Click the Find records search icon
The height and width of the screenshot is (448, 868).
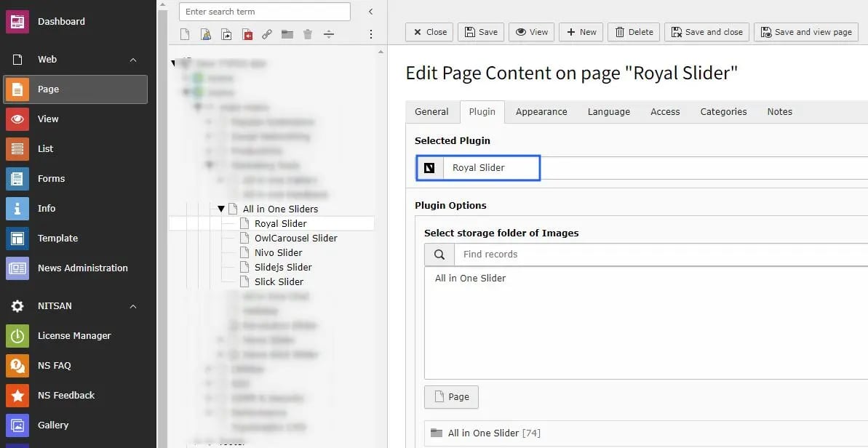click(x=439, y=255)
